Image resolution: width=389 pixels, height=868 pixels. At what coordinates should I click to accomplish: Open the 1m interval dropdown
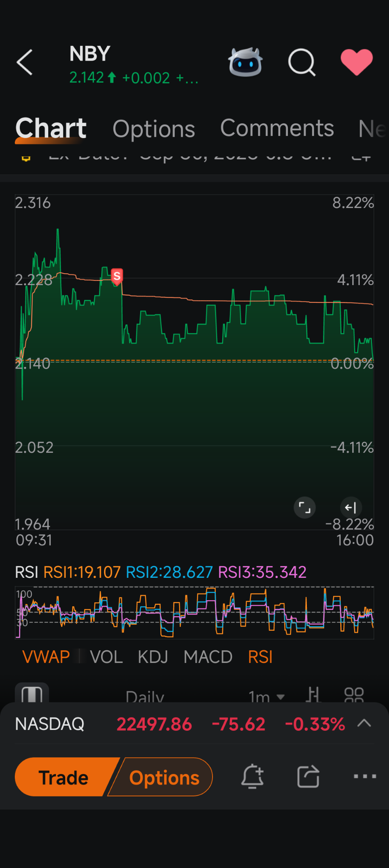[x=266, y=696]
